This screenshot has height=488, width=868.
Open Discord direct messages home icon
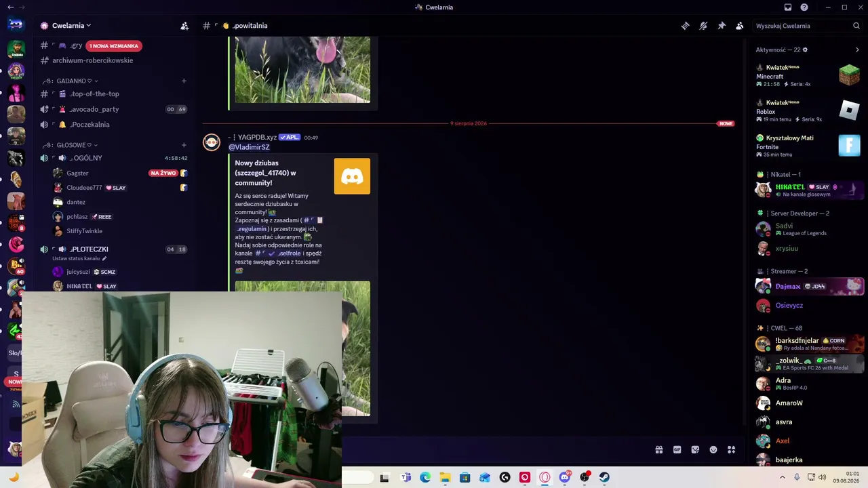point(16,24)
